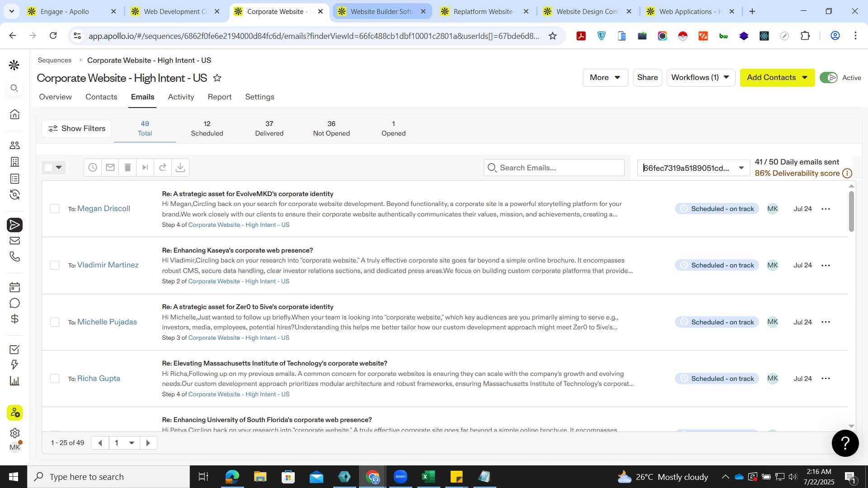This screenshot has width=868, height=488.
Task: Open Megan Driscoll contact link
Action: [104, 209]
